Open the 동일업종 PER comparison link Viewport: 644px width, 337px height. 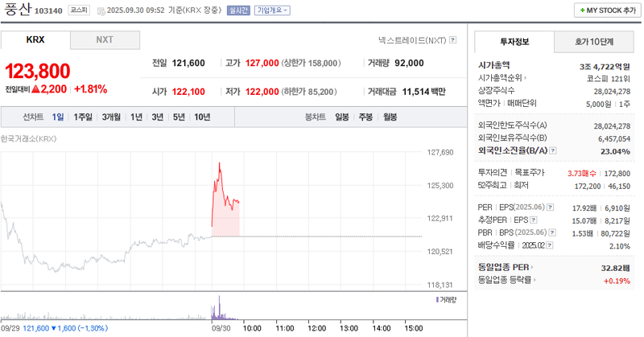click(x=507, y=268)
